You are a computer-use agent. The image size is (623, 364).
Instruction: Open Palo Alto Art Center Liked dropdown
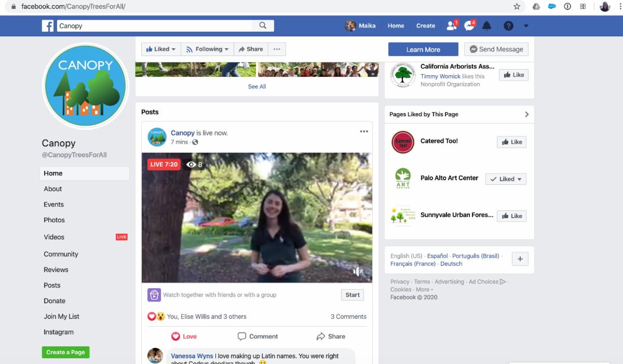tap(506, 179)
